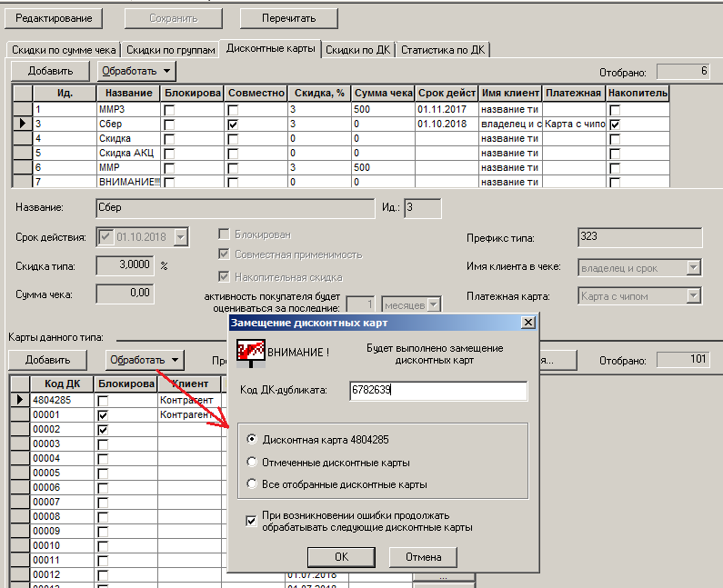Image resolution: width=723 pixels, height=588 pixels.
Task: Click lower Добавить button for cards
Action: pos(47,360)
